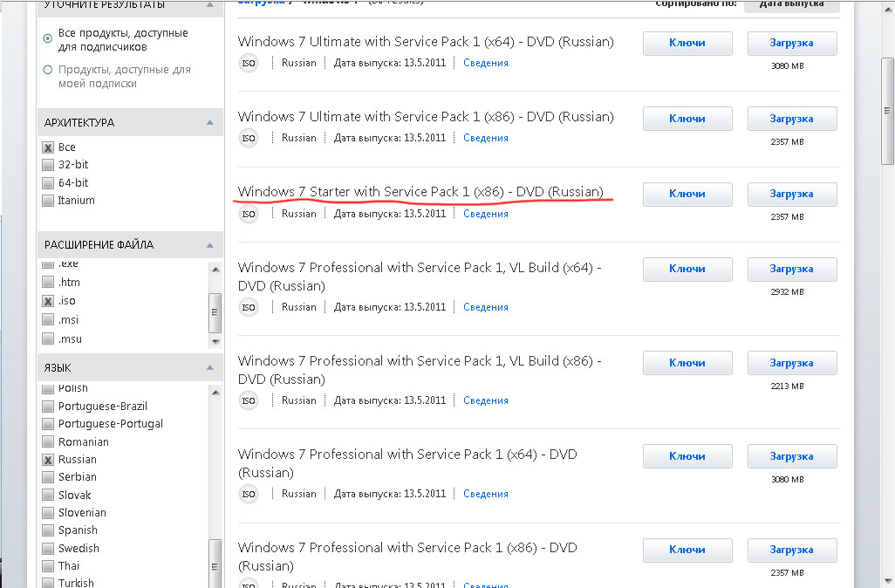895x588 pixels.
Task: Click Ключи for Windows 7 Ultimate x64
Action: coord(687,44)
